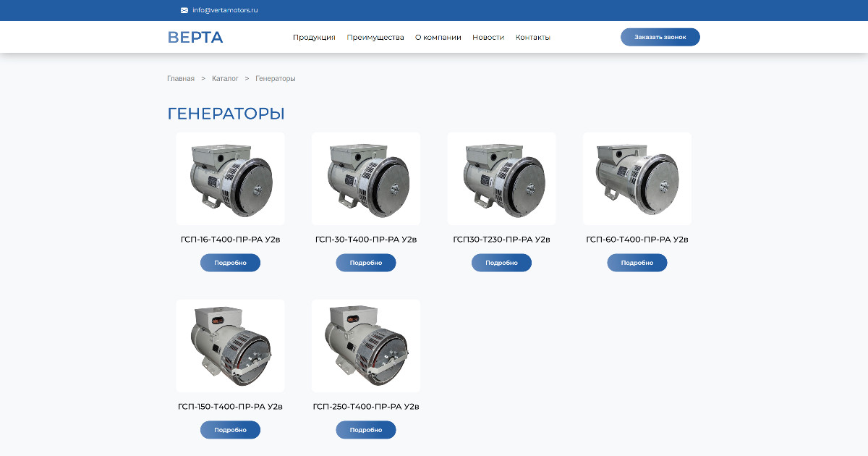Open ГСП-250-Т400-ПР-РА generator image
The image size is (868, 456).
pyautogui.click(x=366, y=346)
